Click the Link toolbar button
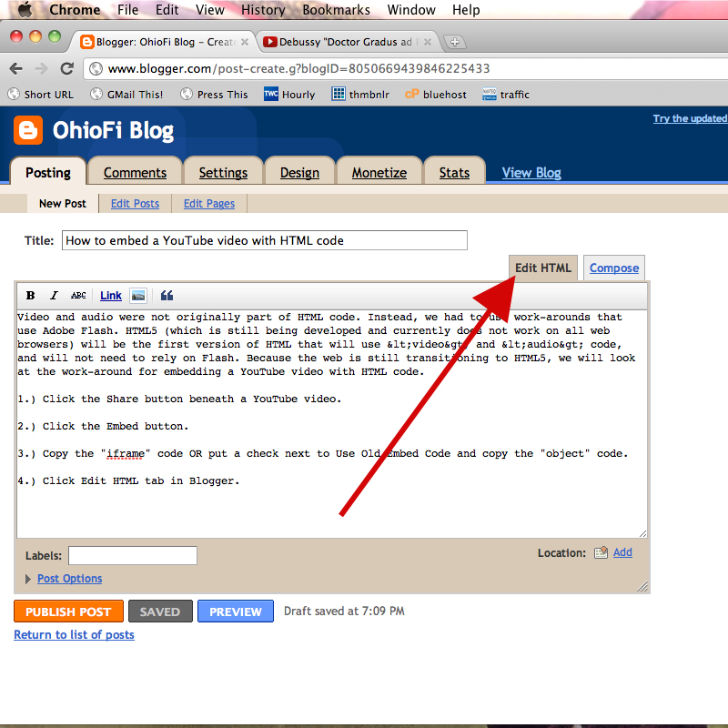This screenshot has height=728, width=728. 110,295
